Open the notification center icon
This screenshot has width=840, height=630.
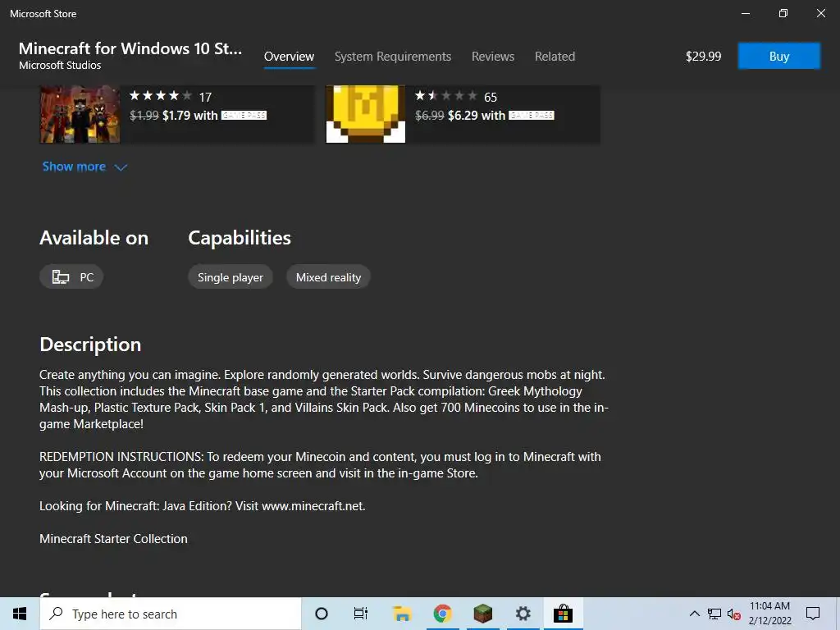tap(813, 614)
